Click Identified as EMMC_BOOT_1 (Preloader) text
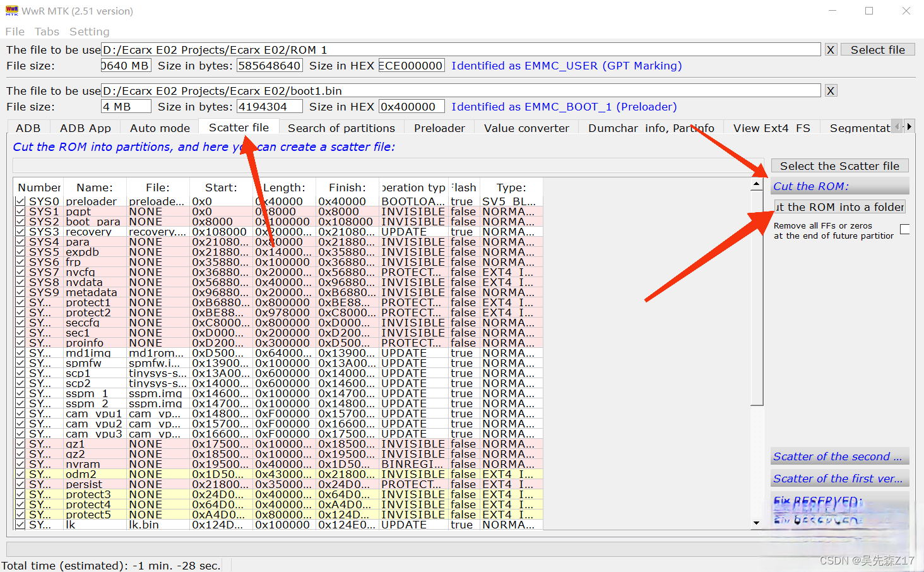Screen dimensions: 924x572 click(564, 107)
